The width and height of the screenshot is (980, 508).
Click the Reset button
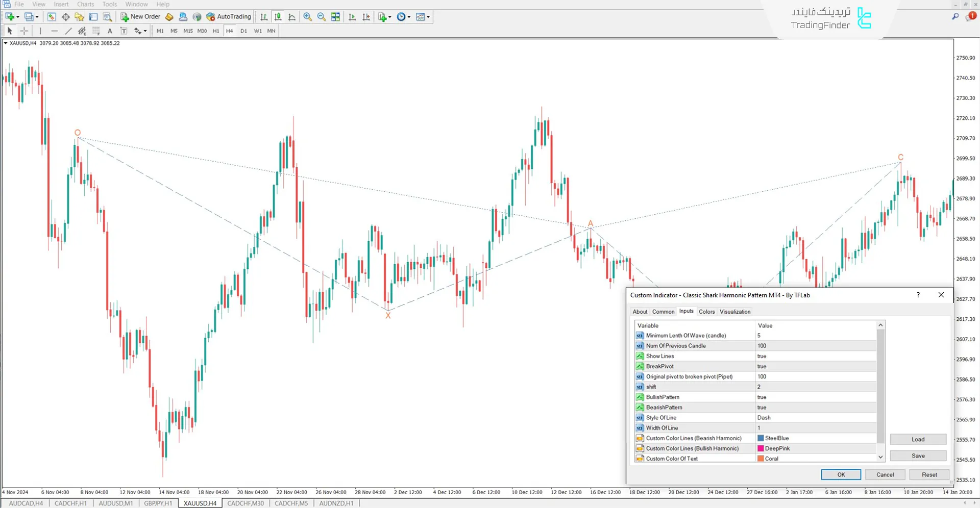coord(929,475)
